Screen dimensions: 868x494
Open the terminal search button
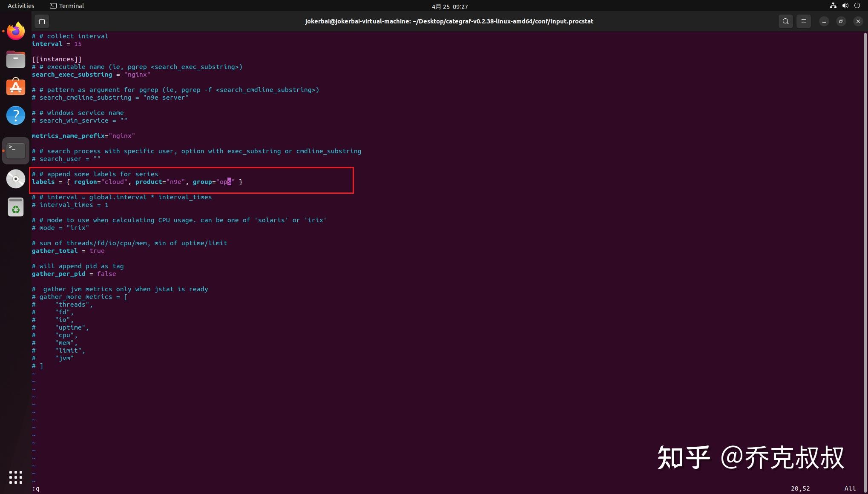pos(786,21)
